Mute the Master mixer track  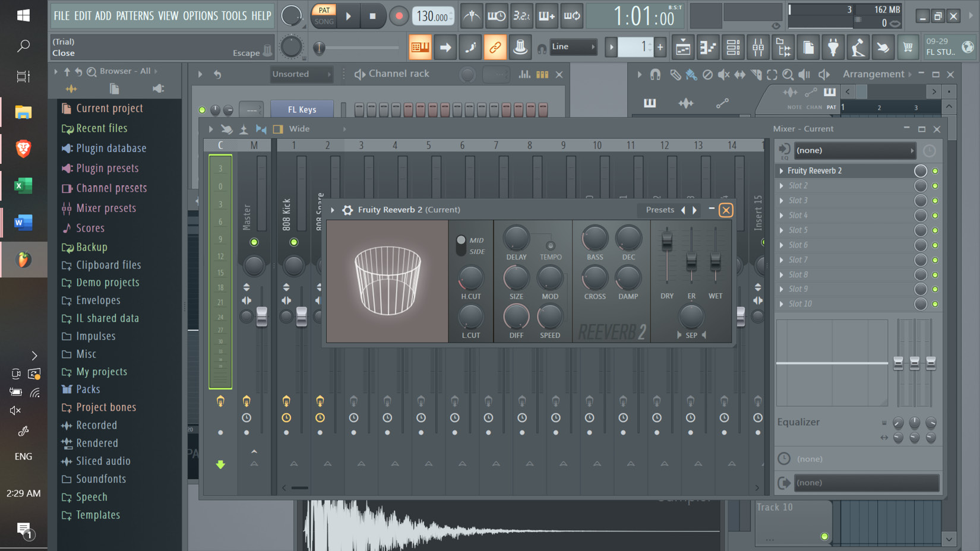[x=254, y=242]
